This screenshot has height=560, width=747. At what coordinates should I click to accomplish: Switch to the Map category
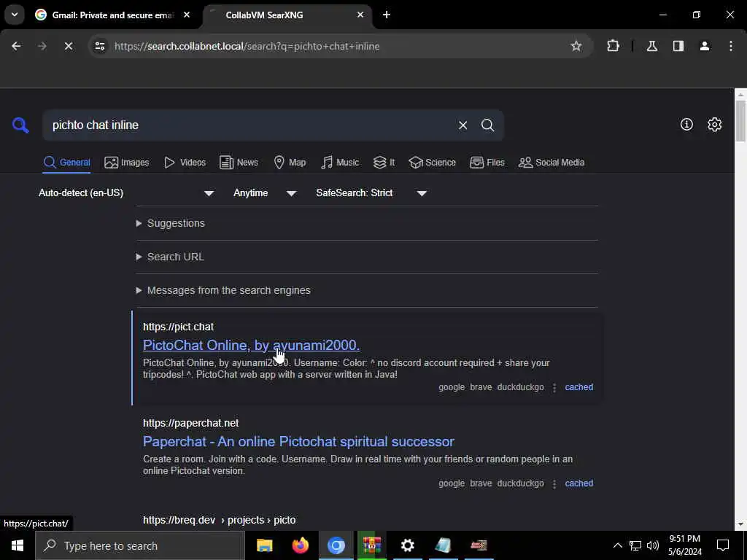290,163
